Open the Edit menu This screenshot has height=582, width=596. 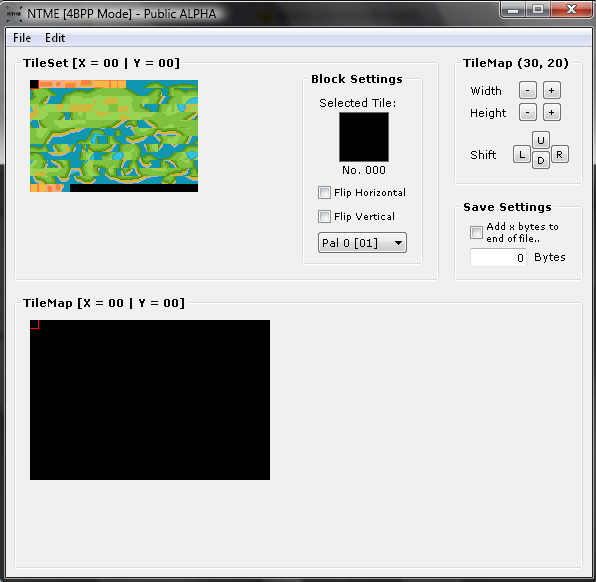tap(55, 38)
